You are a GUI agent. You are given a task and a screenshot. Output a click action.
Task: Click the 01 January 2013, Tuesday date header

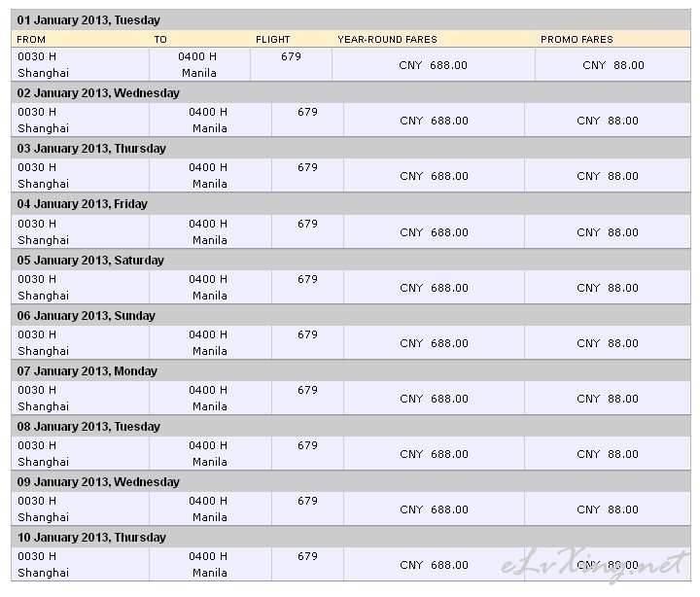pyautogui.click(x=88, y=20)
